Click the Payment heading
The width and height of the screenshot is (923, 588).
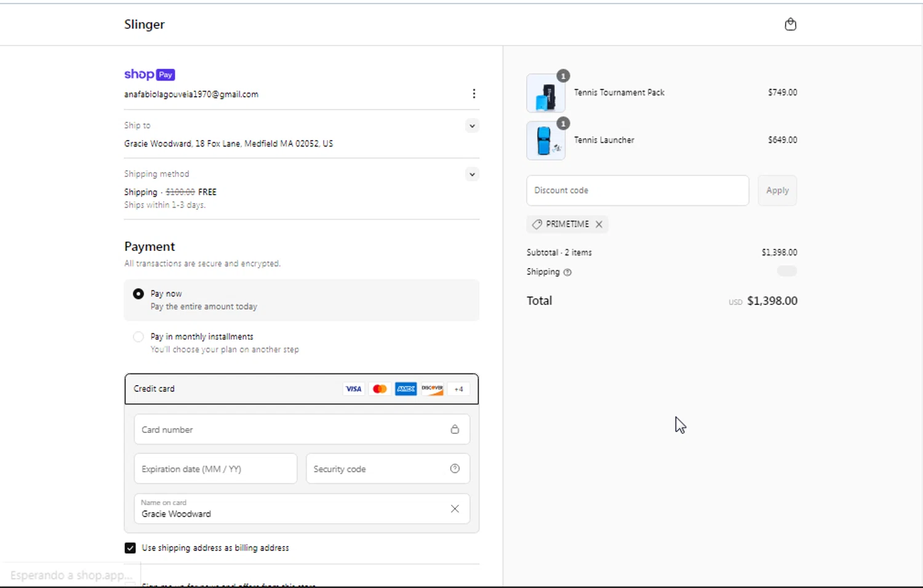[x=150, y=247]
